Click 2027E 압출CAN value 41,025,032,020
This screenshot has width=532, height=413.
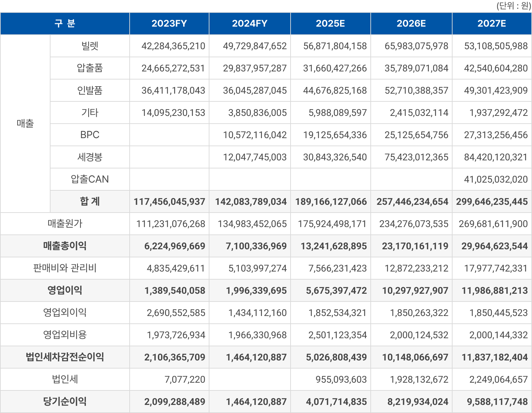point(496,179)
